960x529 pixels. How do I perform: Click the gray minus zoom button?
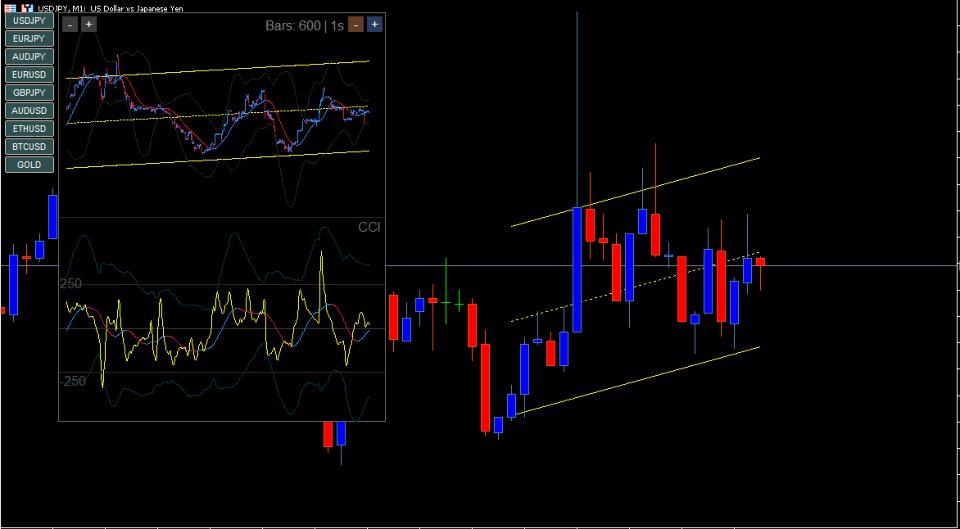(x=70, y=24)
